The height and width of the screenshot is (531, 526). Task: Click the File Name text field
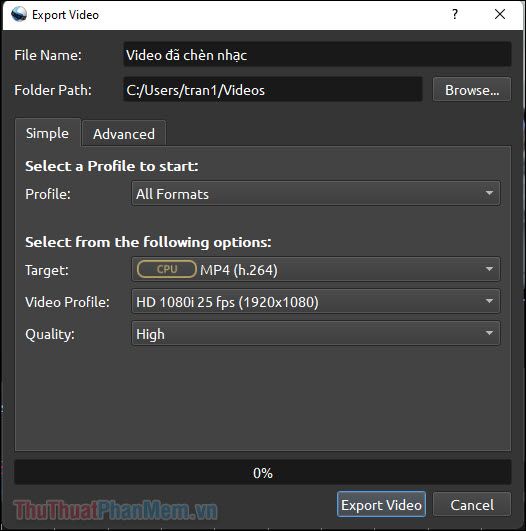pyautogui.click(x=317, y=54)
